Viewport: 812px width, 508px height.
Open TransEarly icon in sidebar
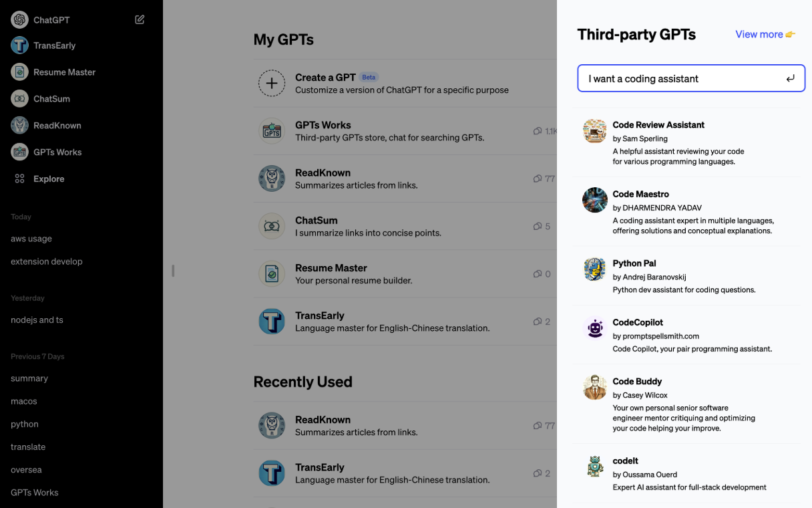click(19, 45)
